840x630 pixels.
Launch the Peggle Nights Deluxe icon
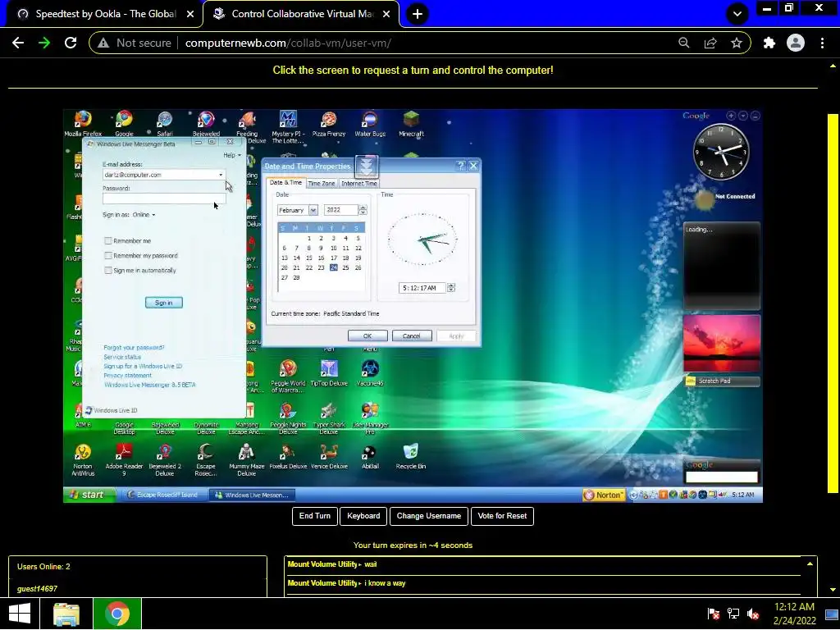(288, 418)
